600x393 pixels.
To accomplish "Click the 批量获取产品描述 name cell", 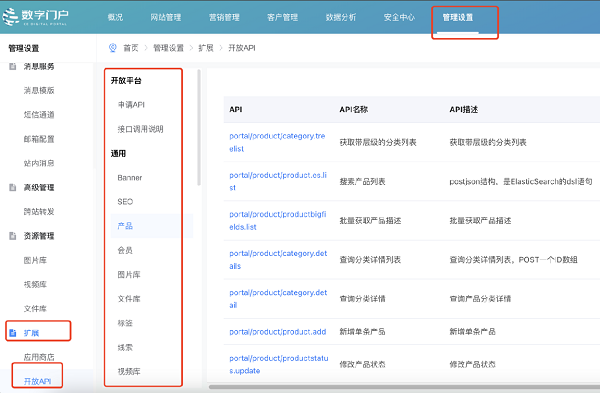I will (370, 220).
